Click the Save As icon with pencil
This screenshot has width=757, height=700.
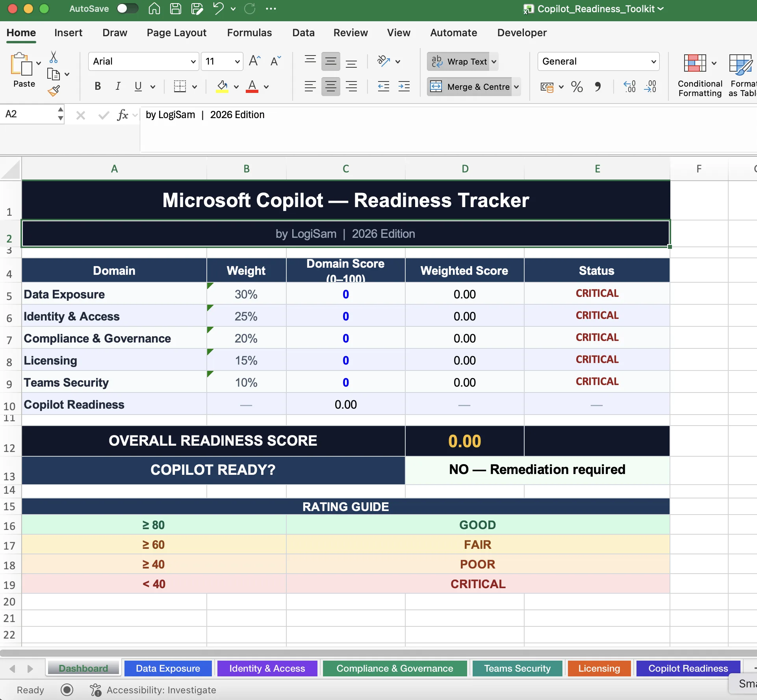tap(197, 9)
